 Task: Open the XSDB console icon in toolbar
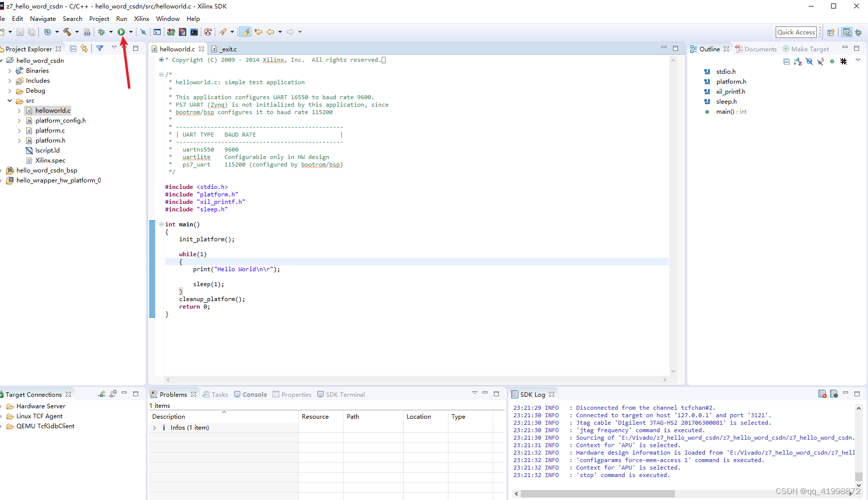click(x=156, y=32)
